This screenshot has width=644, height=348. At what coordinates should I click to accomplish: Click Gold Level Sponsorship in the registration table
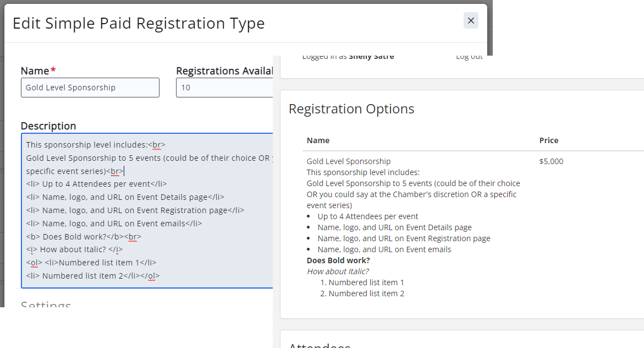tap(349, 161)
